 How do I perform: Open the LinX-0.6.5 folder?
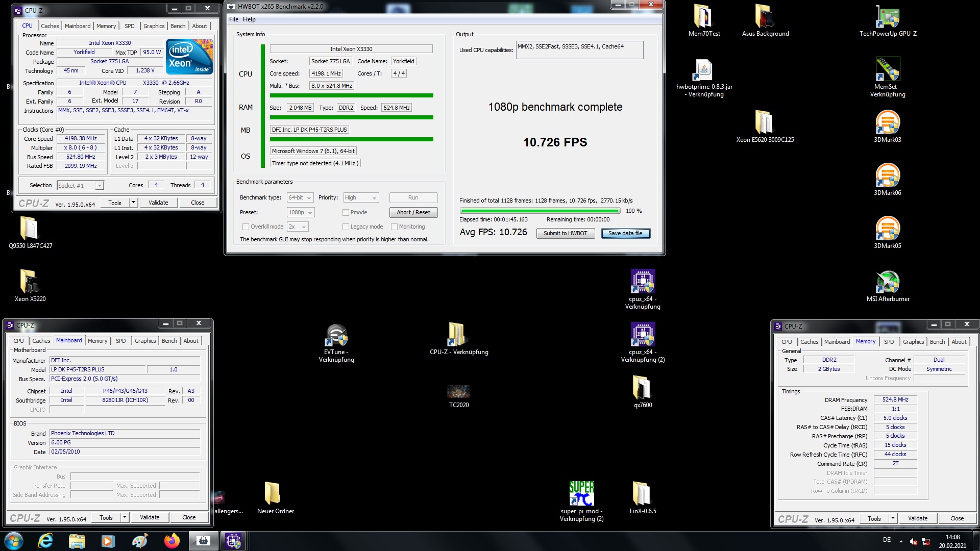(x=643, y=498)
